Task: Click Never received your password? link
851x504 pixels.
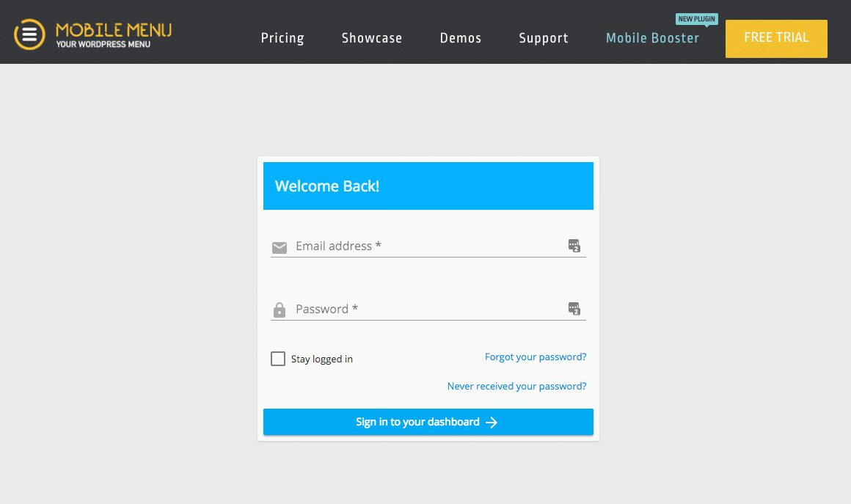Action: [516, 386]
